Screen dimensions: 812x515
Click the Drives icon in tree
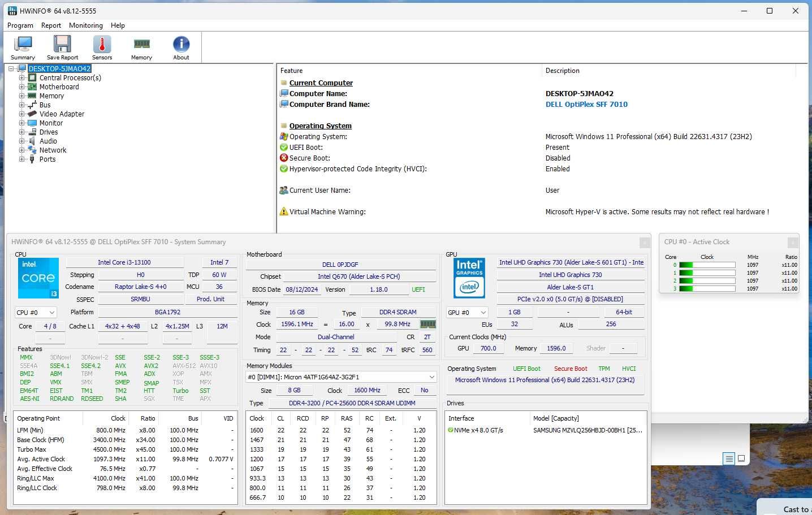coord(32,132)
